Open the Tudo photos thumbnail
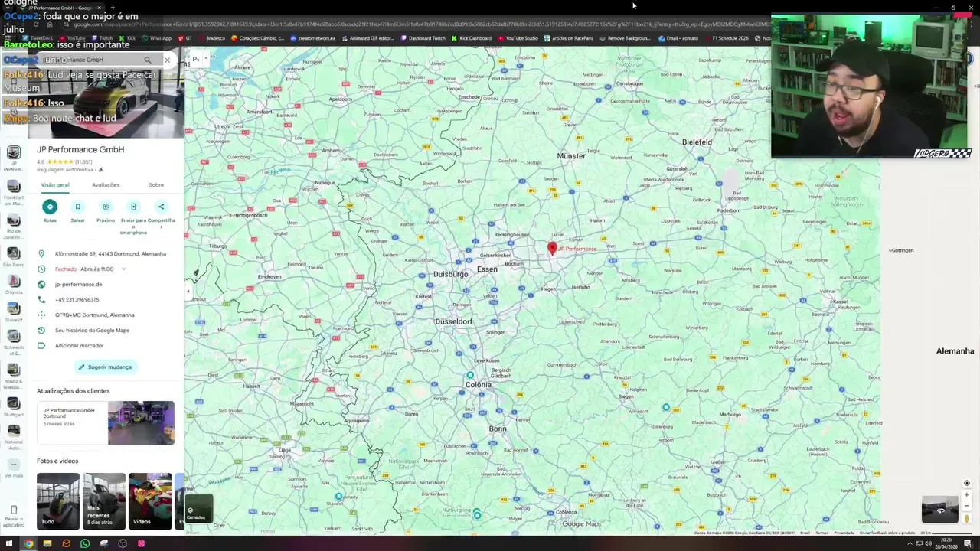Image resolution: width=980 pixels, height=551 pixels. 57,501
